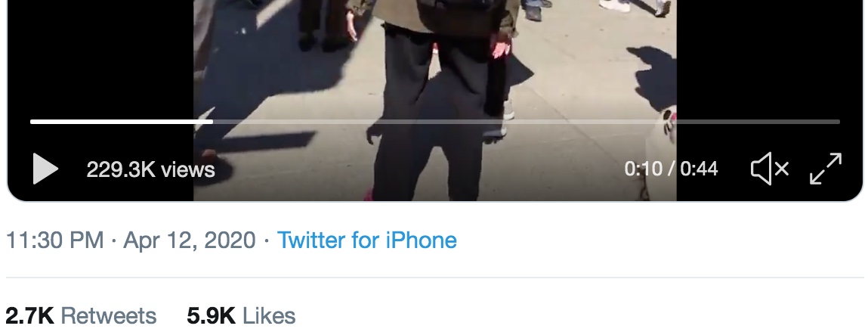Viewport: 868px width, 332px height.
Task: Click the 229.3K views label
Action: point(150,169)
